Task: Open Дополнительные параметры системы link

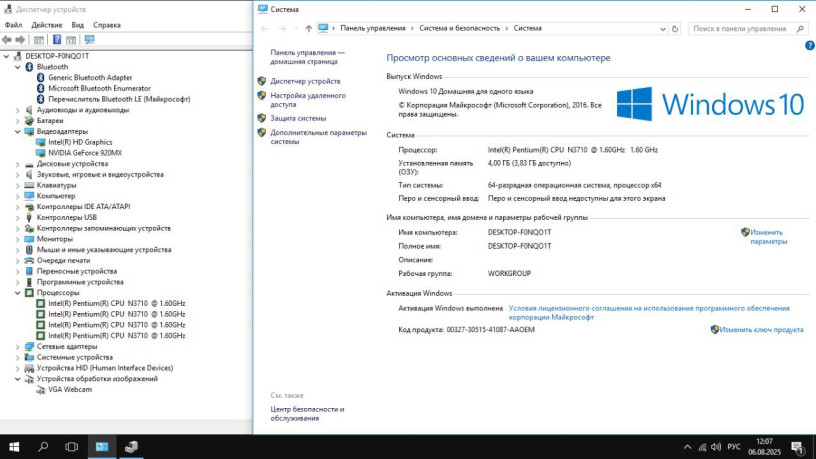Action: [318, 137]
